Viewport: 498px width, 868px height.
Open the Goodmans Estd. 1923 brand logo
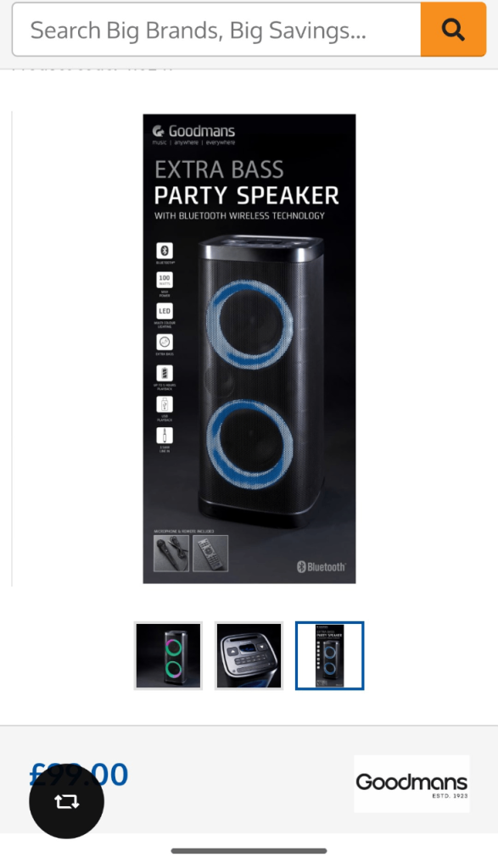pos(411,784)
